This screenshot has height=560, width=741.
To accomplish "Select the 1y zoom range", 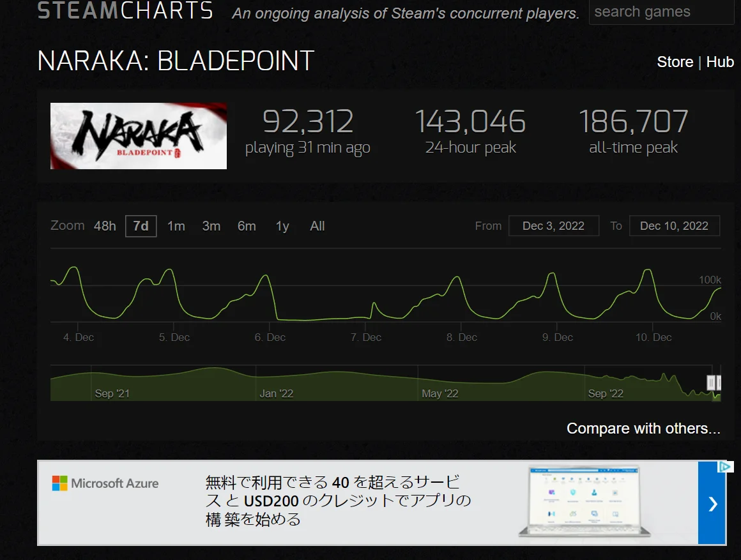I will click(282, 227).
